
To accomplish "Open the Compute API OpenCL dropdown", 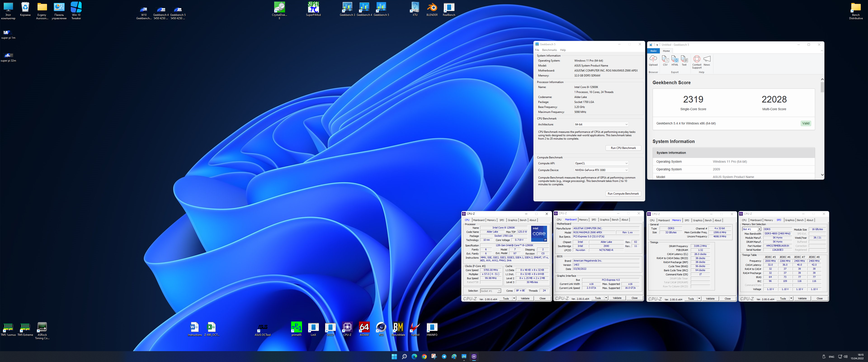I will click(601, 163).
